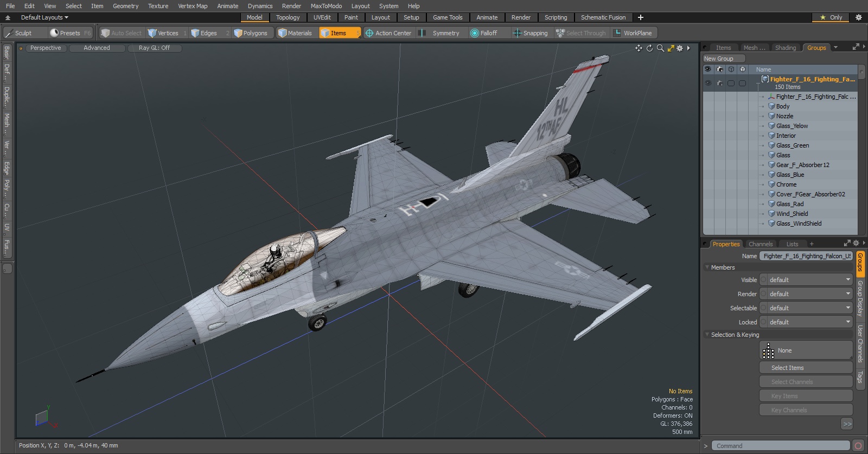
Task: Click the Body mesh item icon
Action: point(771,106)
